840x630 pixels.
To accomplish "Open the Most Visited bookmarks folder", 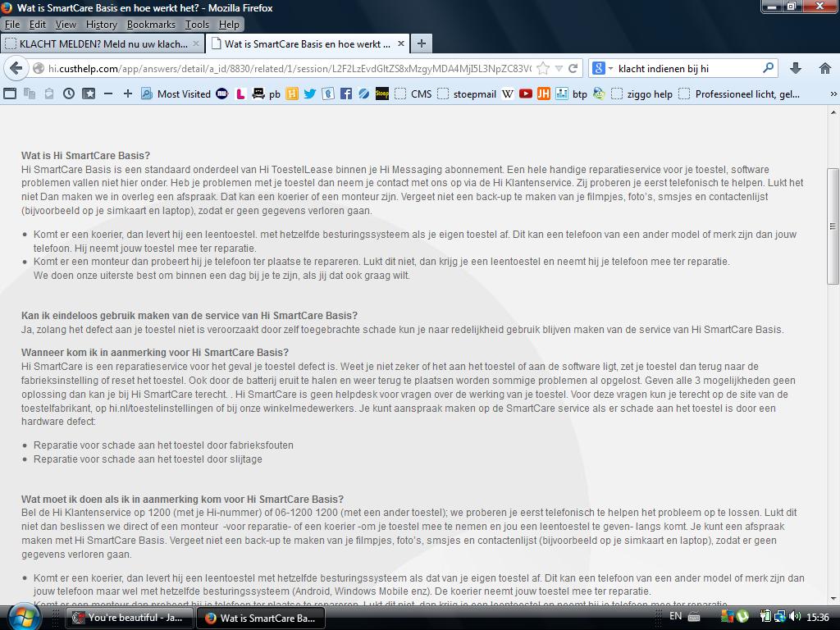I will click(x=176, y=94).
